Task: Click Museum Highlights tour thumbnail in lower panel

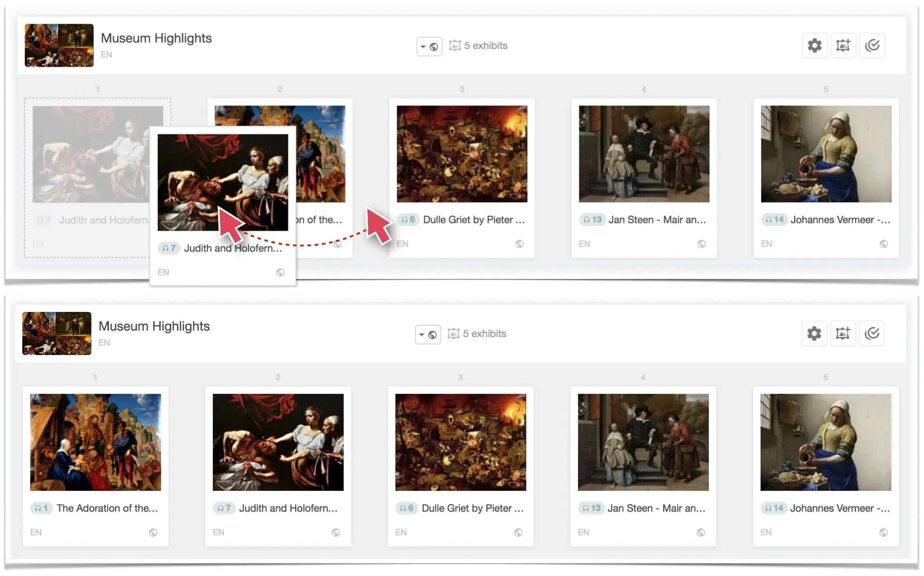Action: click(57, 333)
